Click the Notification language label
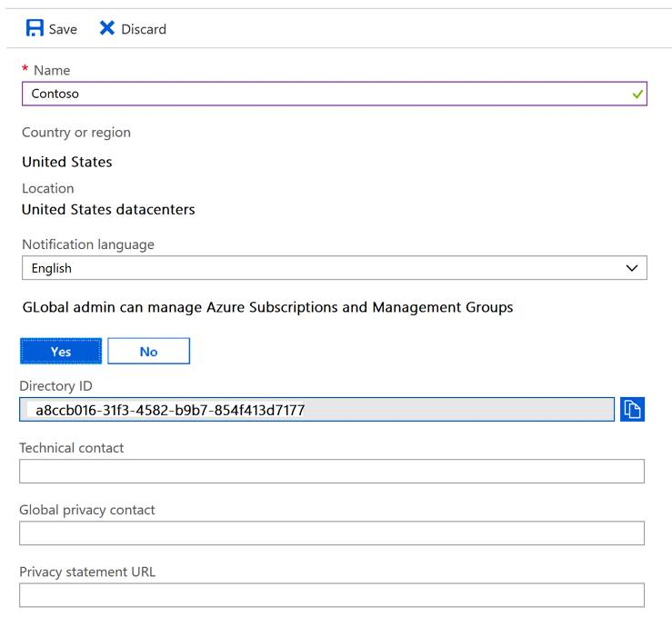The image size is (672, 617). (88, 244)
